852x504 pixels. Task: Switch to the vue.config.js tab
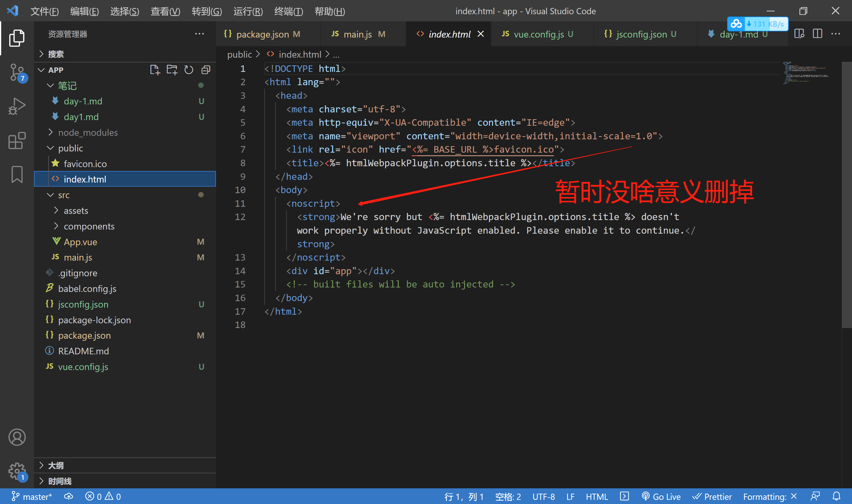click(x=542, y=34)
